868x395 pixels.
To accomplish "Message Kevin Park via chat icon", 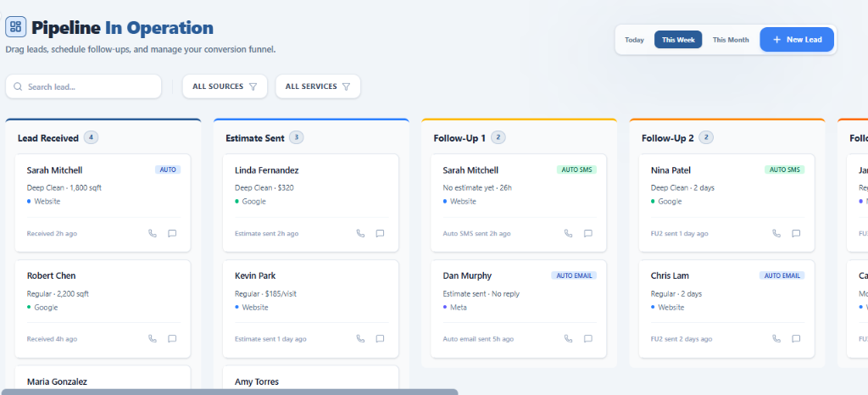I will pyautogui.click(x=380, y=338).
